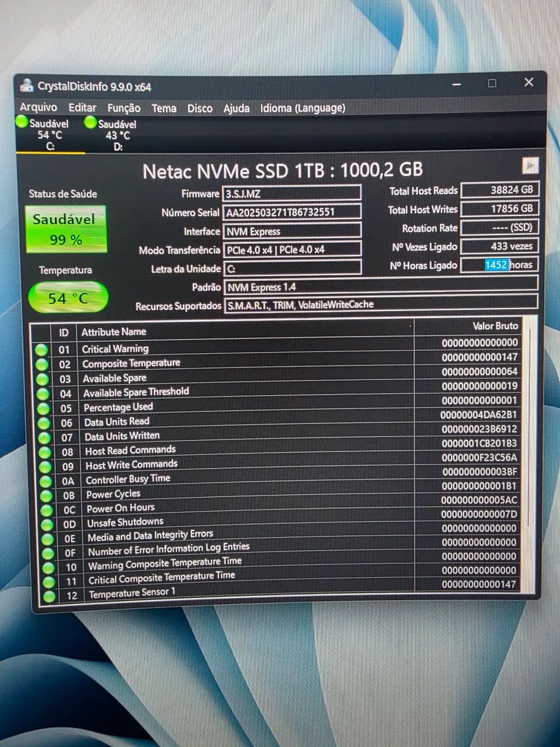Viewport: 560px width, 747px height.
Task: Click the status dot for Data Units Read
Action: [44, 423]
